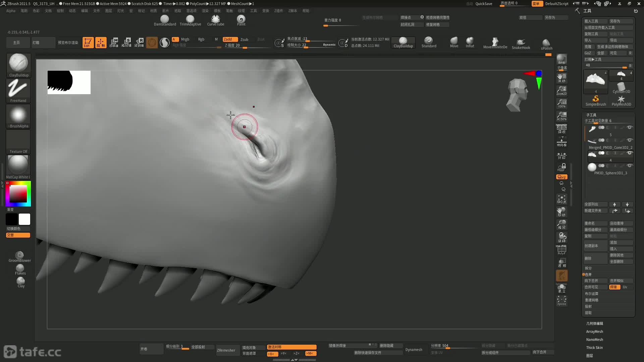Click the GoZ button
This screenshot has height=362, width=644.
tap(589, 53)
